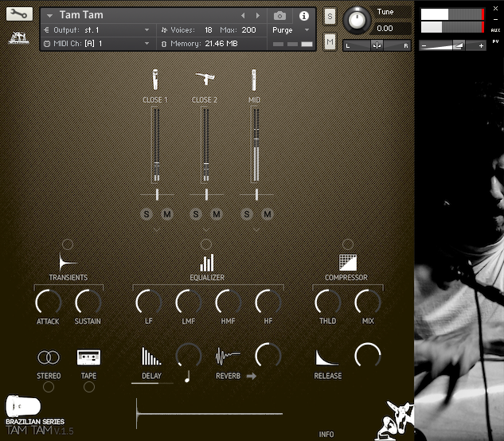Select the Stereo effect icon

point(49,357)
